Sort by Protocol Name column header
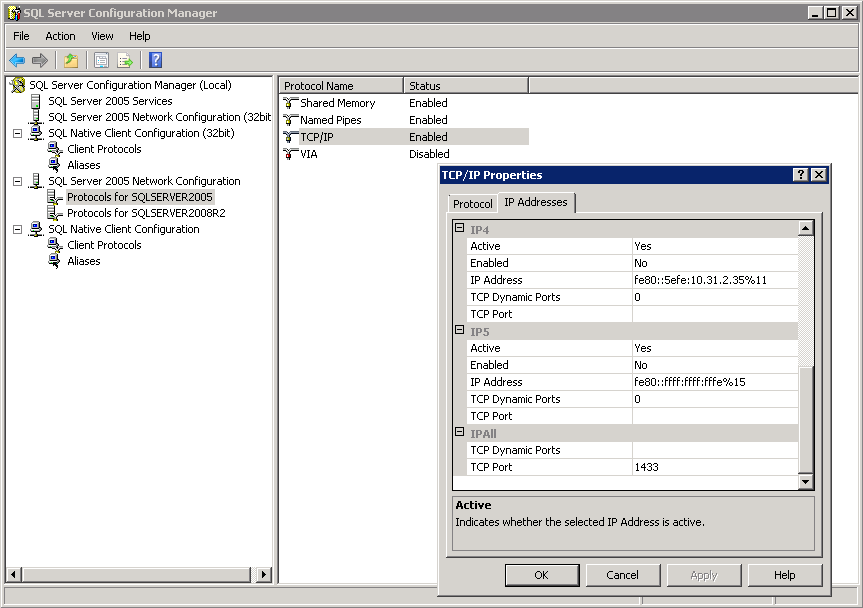 (x=341, y=86)
